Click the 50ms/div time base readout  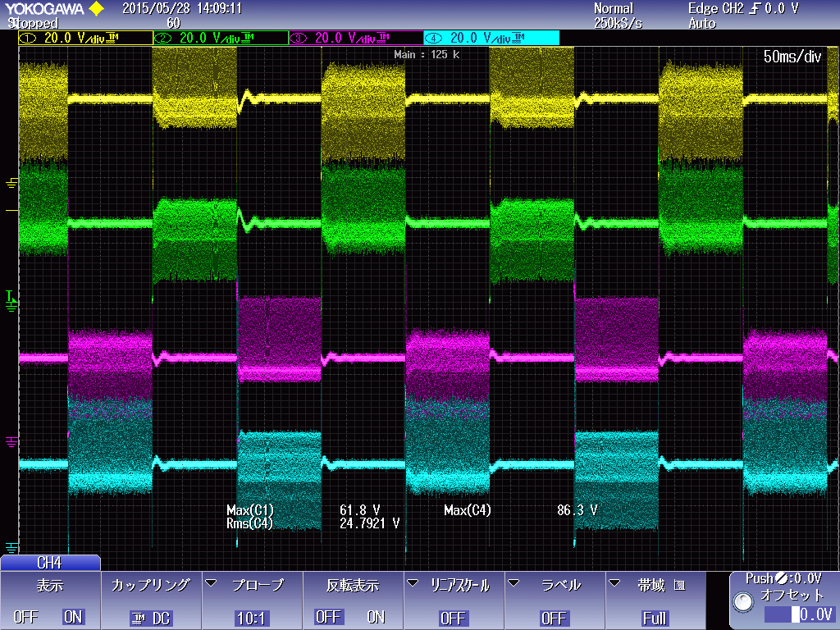[x=792, y=57]
